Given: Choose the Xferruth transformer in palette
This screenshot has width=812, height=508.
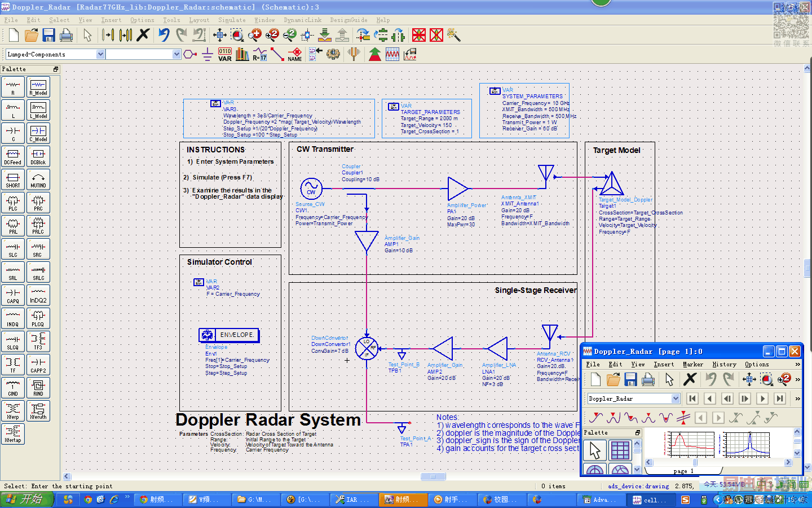Looking at the screenshot, I should click(x=38, y=411).
